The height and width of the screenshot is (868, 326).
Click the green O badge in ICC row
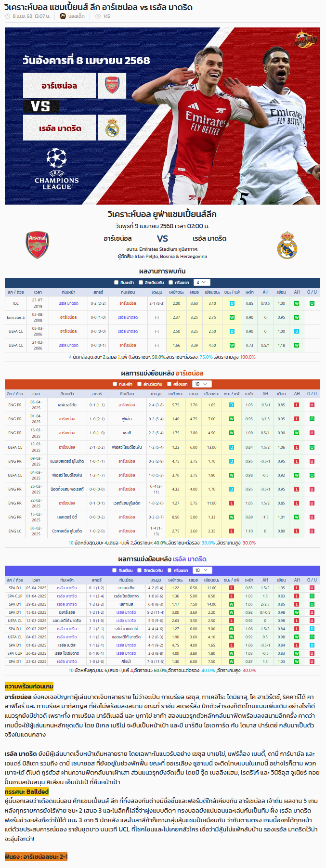tap(312, 303)
